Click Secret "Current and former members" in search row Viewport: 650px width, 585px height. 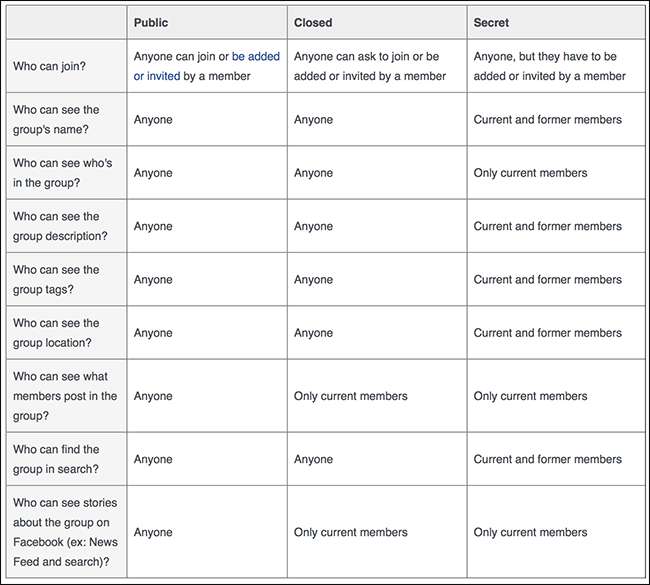point(547,459)
